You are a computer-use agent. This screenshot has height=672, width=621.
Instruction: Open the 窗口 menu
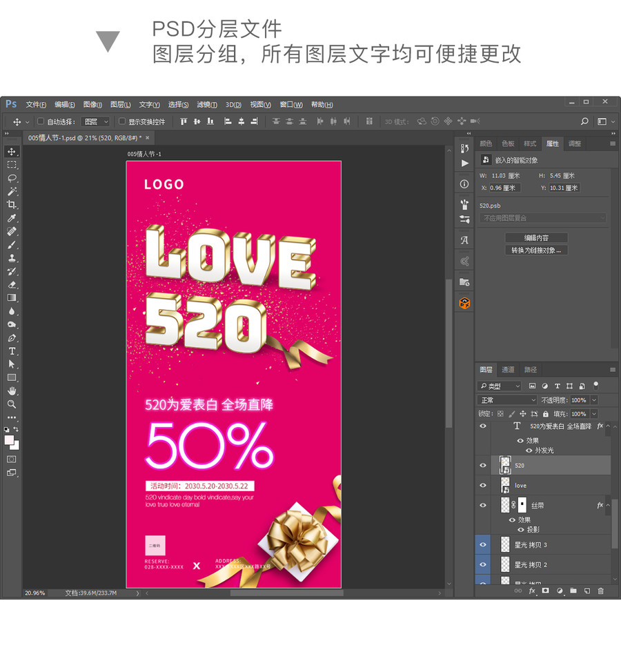291,105
